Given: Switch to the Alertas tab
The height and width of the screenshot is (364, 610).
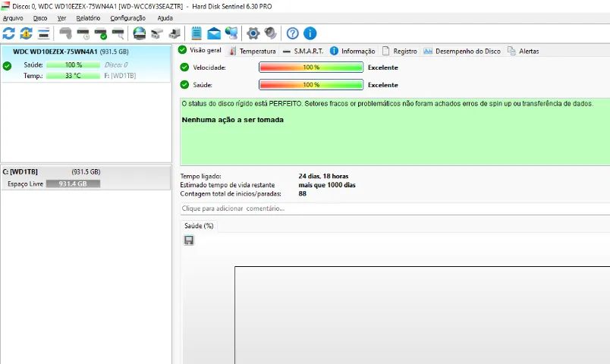Looking at the screenshot, I should (x=524, y=52).
